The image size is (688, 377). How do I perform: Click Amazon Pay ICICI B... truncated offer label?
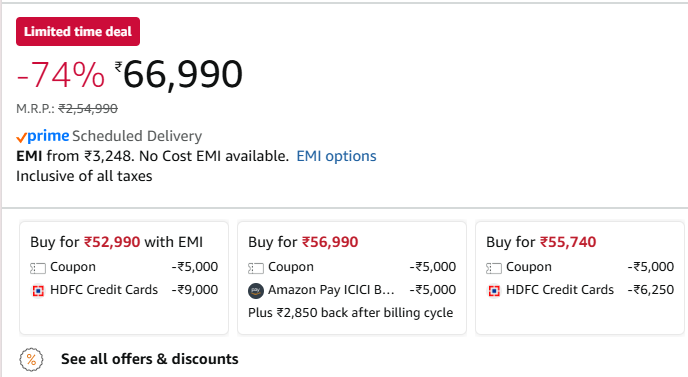(331, 290)
